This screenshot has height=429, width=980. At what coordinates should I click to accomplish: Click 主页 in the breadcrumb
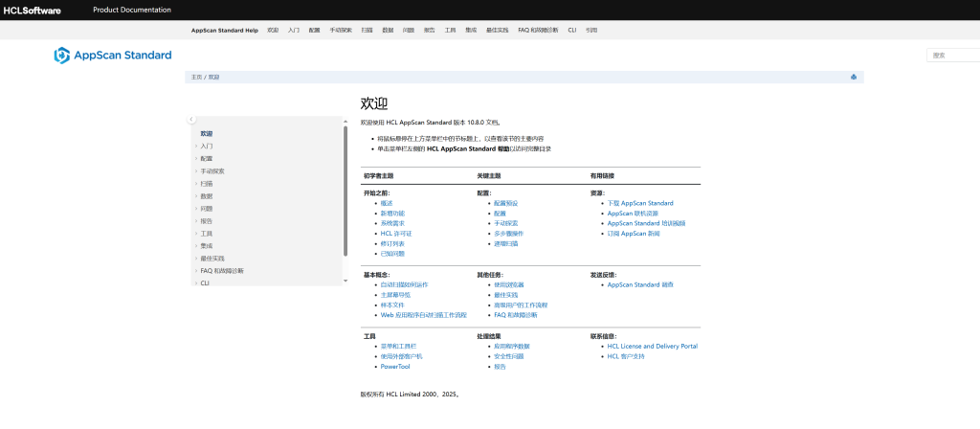[196, 77]
